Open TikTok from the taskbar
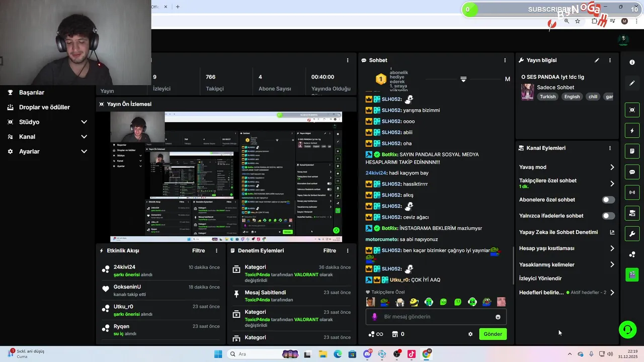644x362 pixels. pos(412,354)
